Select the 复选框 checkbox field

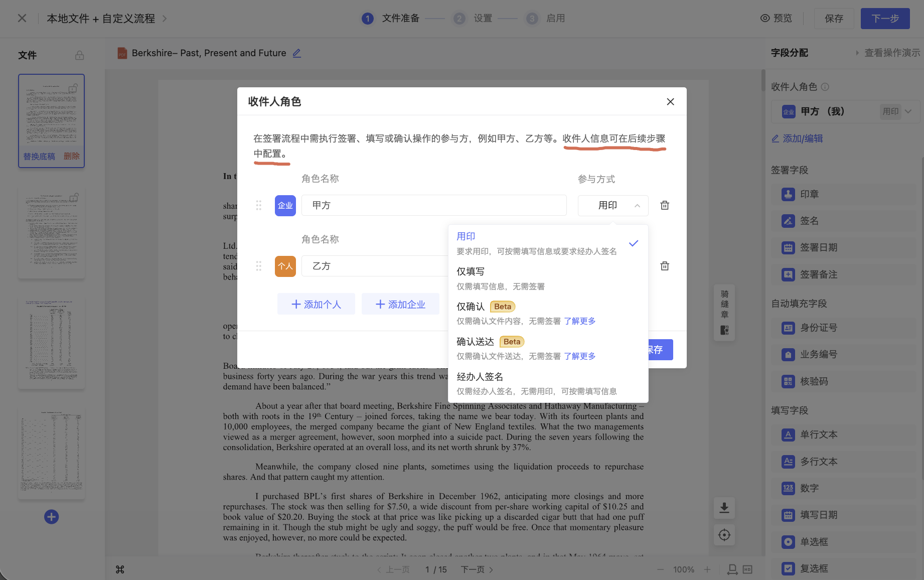844,568
